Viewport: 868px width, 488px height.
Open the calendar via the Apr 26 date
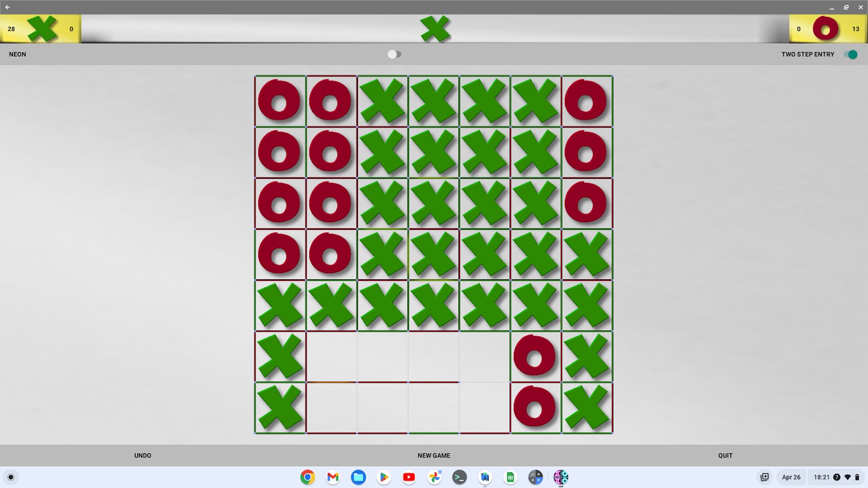point(791,477)
